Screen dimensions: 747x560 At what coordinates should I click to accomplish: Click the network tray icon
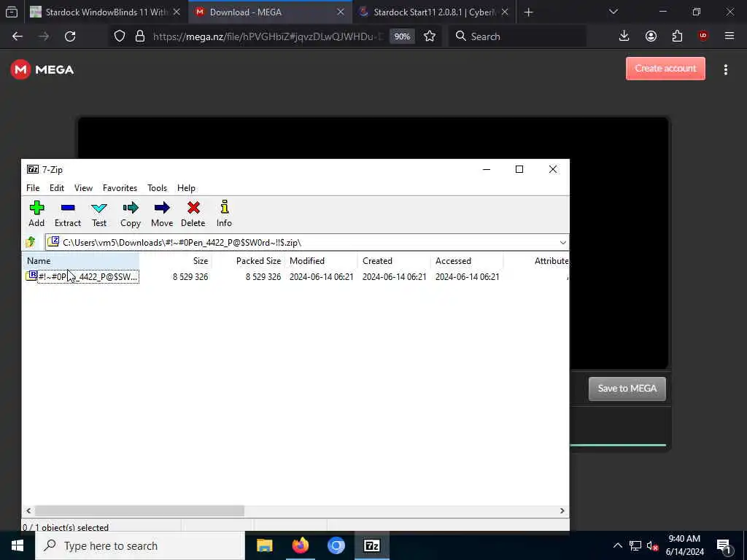(x=635, y=546)
